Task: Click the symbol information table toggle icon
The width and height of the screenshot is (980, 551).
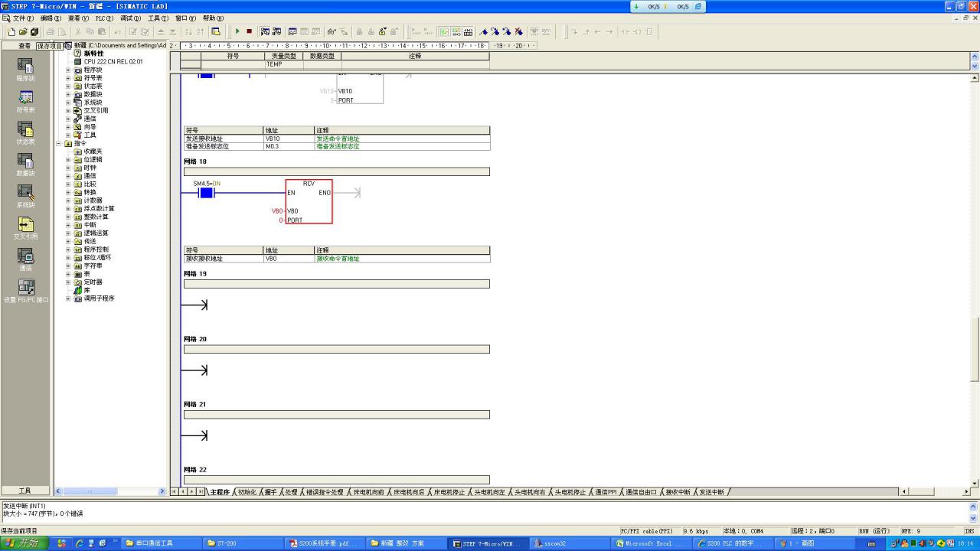Action: pyautogui.click(x=468, y=31)
